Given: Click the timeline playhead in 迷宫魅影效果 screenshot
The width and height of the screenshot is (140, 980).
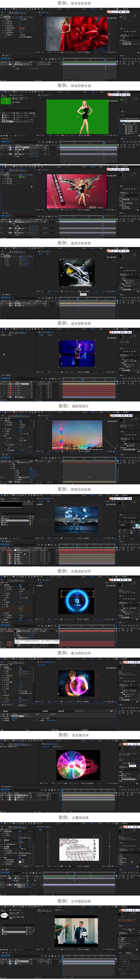Looking at the screenshot, I should (x=82, y=379).
